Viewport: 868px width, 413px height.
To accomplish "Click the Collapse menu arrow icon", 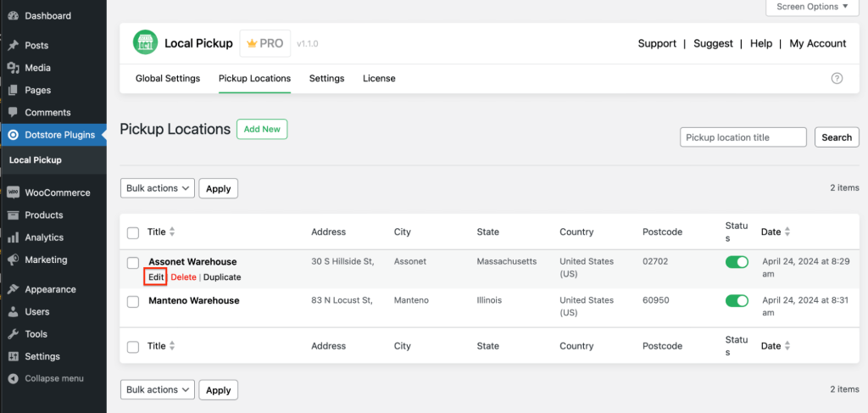I will click(x=13, y=378).
